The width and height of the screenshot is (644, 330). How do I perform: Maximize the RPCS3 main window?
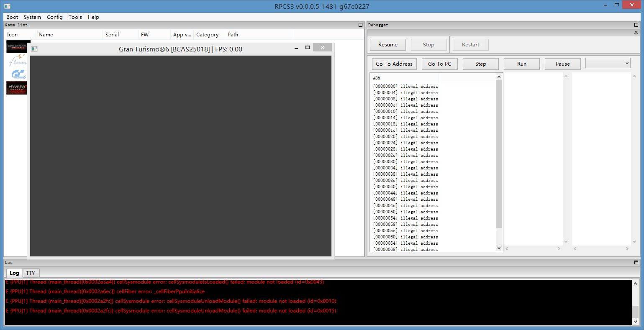click(x=617, y=5)
